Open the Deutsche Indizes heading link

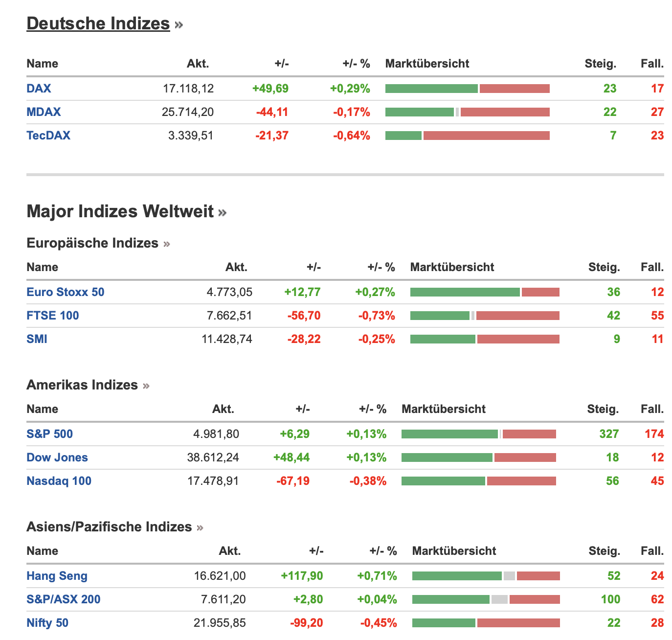(98, 23)
